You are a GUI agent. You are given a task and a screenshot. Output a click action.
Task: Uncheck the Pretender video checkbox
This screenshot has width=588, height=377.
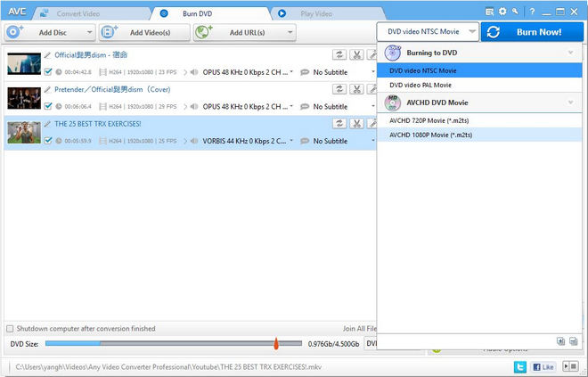coord(48,106)
